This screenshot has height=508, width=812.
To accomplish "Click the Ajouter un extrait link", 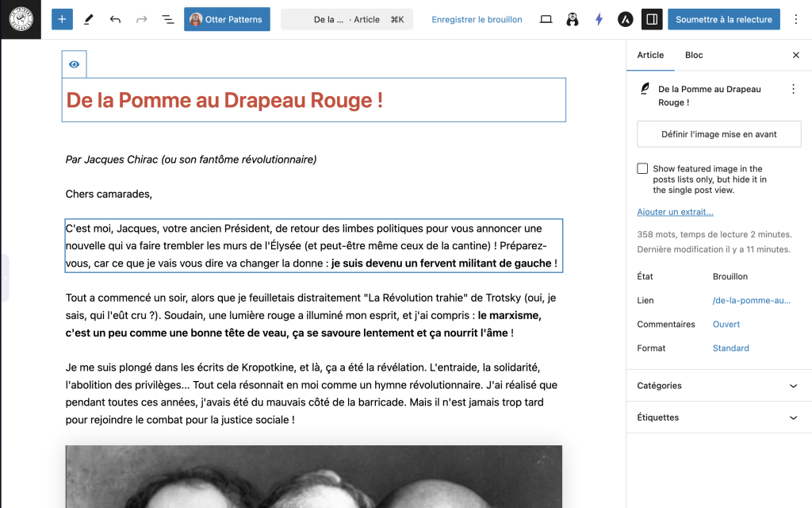I will (x=675, y=212).
